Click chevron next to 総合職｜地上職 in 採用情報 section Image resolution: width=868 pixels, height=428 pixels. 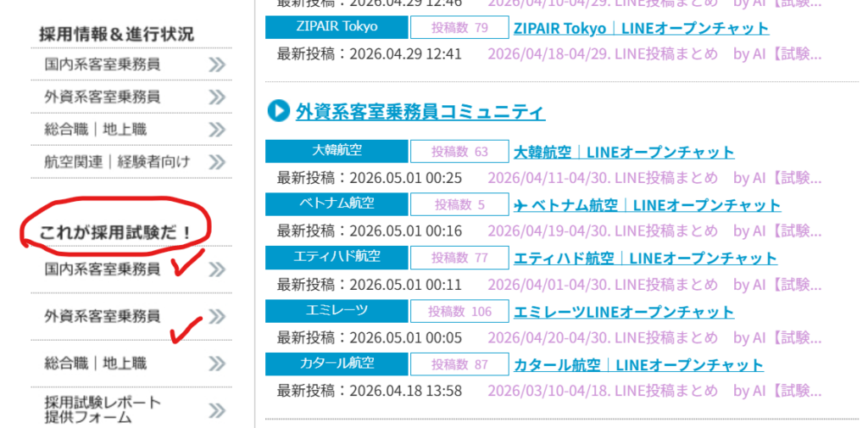click(x=217, y=130)
